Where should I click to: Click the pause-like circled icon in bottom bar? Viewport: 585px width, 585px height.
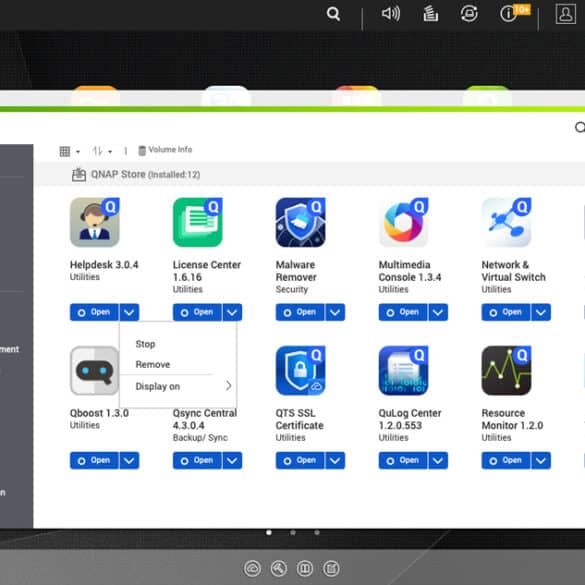pyautogui.click(x=305, y=569)
